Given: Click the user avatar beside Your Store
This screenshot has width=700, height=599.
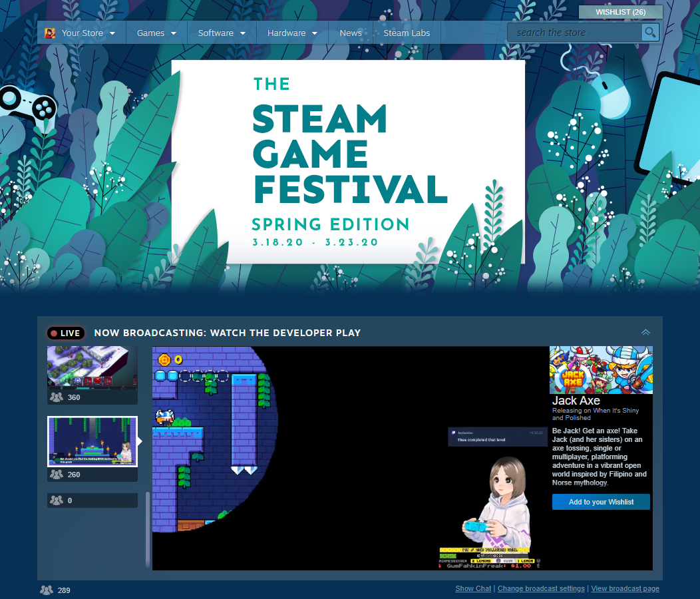Looking at the screenshot, I should coord(50,33).
